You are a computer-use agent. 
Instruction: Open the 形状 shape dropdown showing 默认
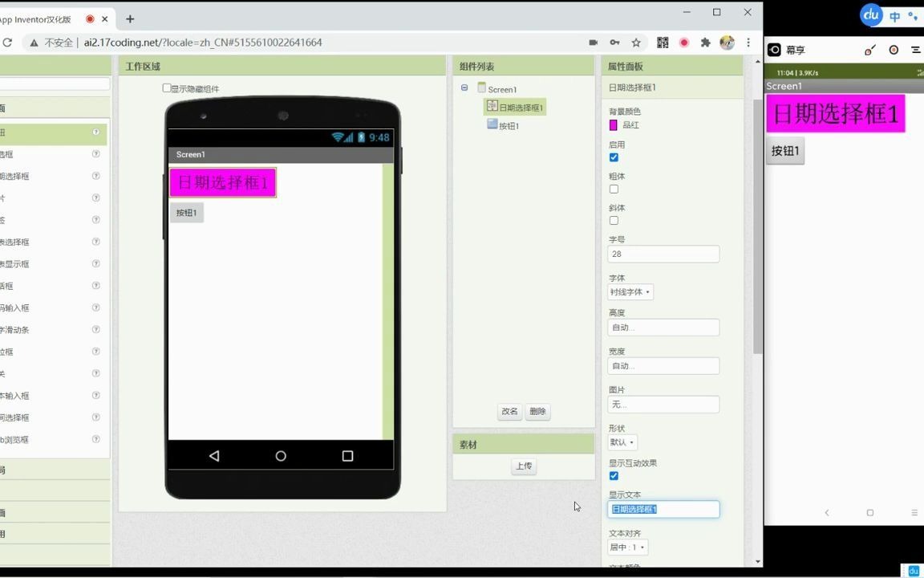[622, 442]
